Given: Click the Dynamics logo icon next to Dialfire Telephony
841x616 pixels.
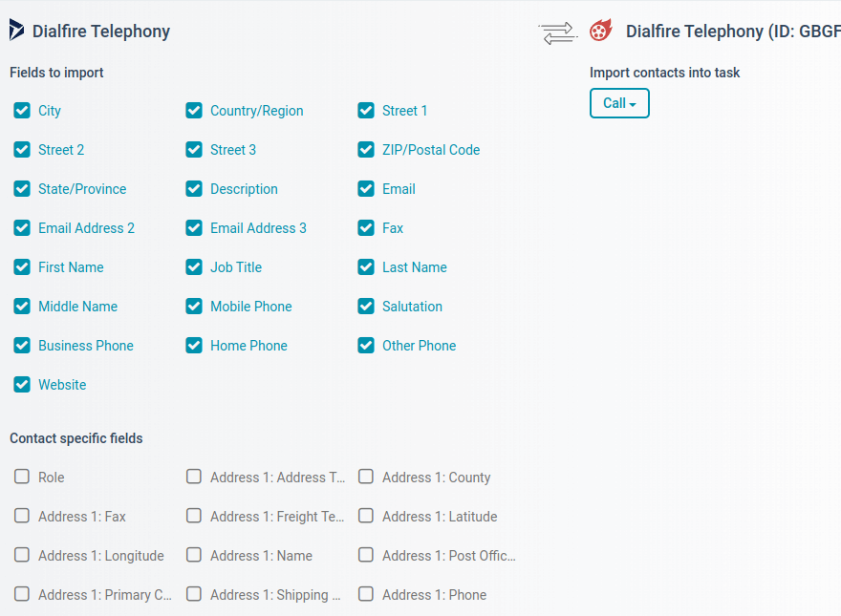Looking at the screenshot, I should 16,30.
